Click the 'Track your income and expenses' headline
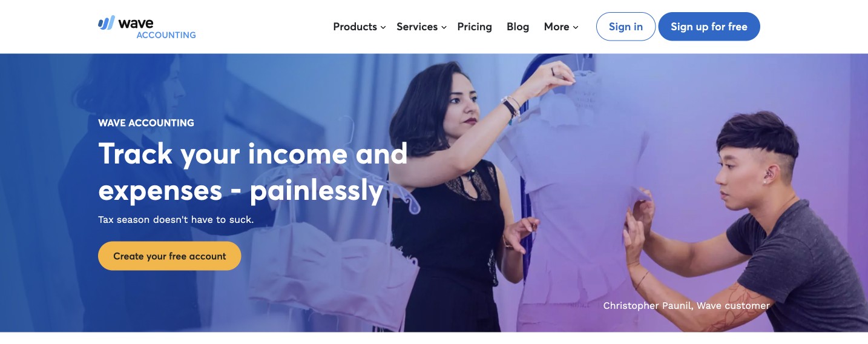The width and height of the screenshot is (868, 344). 253,172
